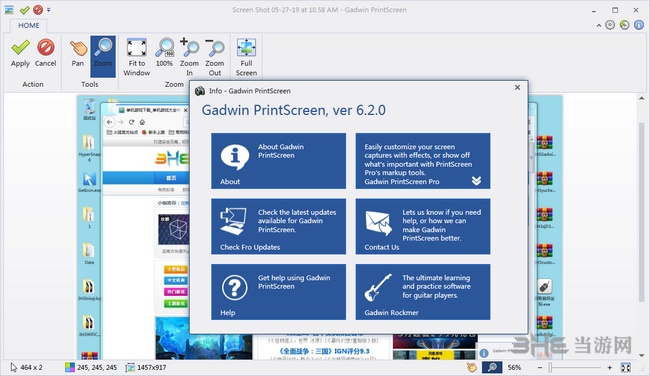Image resolution: width=650 pixels, height=376 pixels.
Task: Open the Check Fro Updates tile
Action: coord(278,226)
